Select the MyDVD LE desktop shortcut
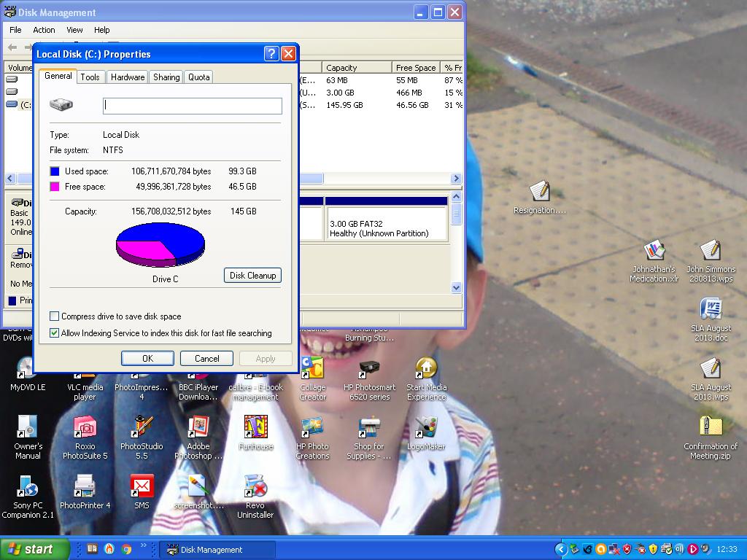The image size is (747, 560). pos(27,370)
